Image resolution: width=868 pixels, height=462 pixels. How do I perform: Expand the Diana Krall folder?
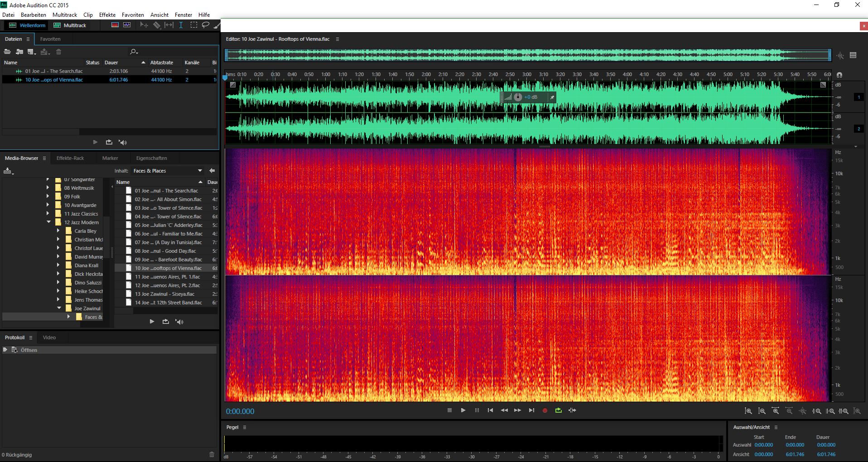(x=58, y=265)
